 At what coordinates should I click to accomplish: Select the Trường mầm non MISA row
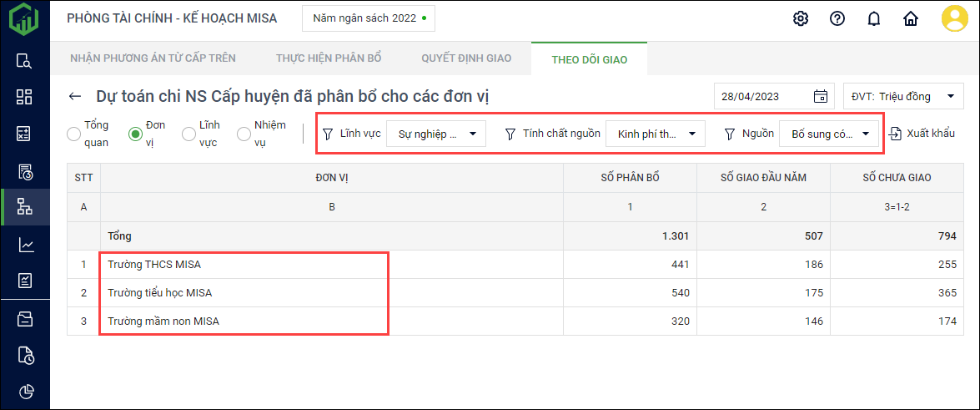point(515,321)
